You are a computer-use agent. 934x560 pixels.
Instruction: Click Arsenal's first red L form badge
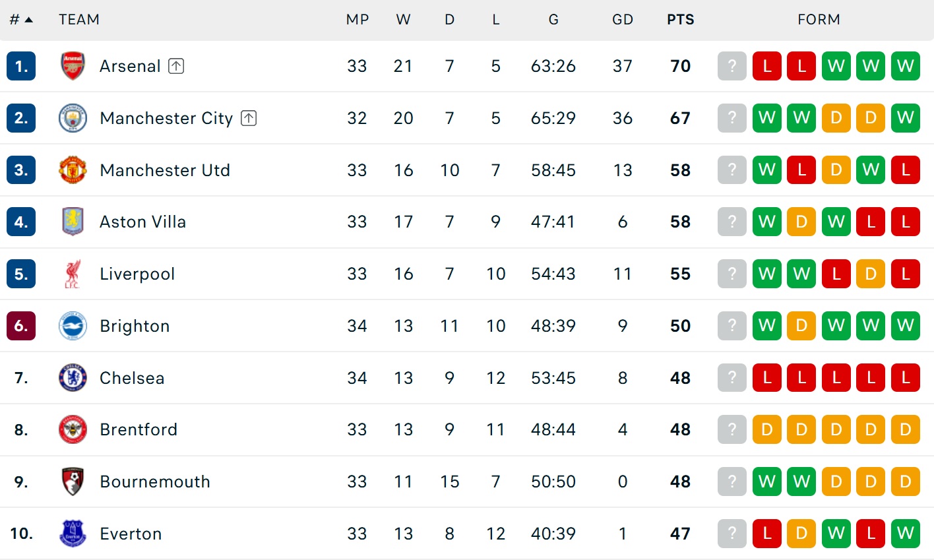click(x=766, y=66)
